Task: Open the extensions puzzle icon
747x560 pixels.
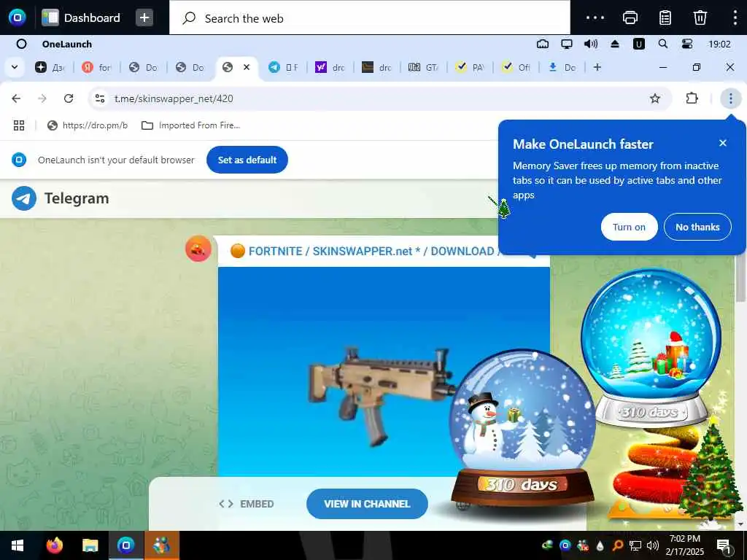Action: coord(692,98)
